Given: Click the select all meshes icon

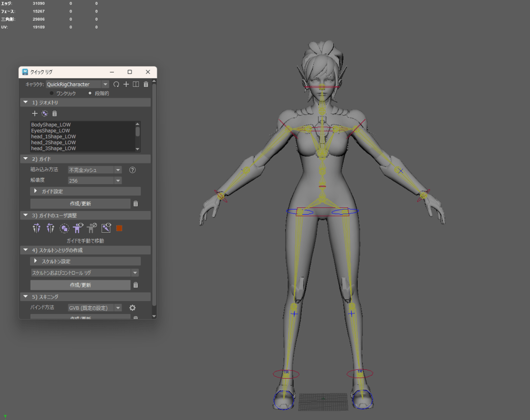Looking at the screenshot, I should [x=45, y=113].
